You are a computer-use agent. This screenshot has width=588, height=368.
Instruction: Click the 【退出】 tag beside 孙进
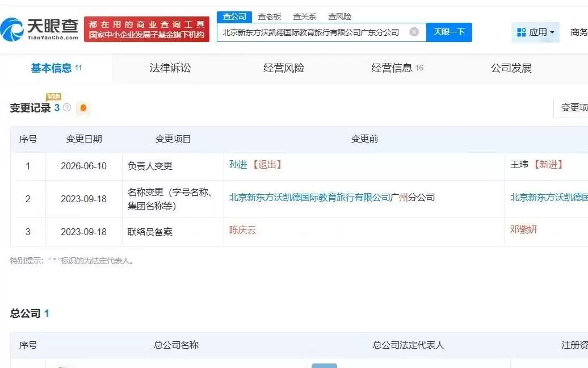267,164
